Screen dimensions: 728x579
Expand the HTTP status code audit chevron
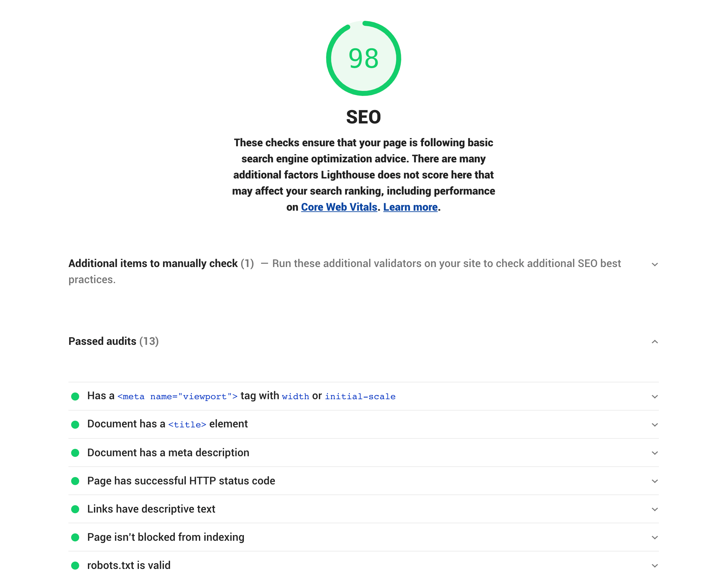tap(655, 481)
